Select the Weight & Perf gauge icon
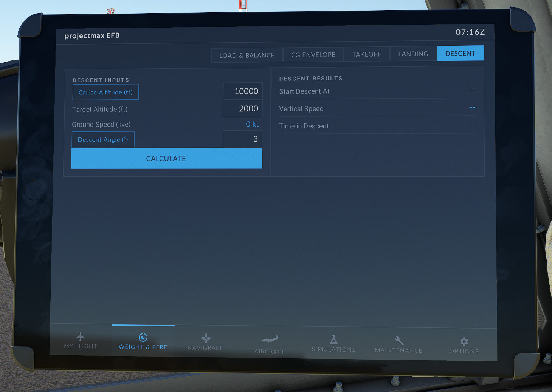This screenshot has height=392, width=552. [x=143, y=337]
